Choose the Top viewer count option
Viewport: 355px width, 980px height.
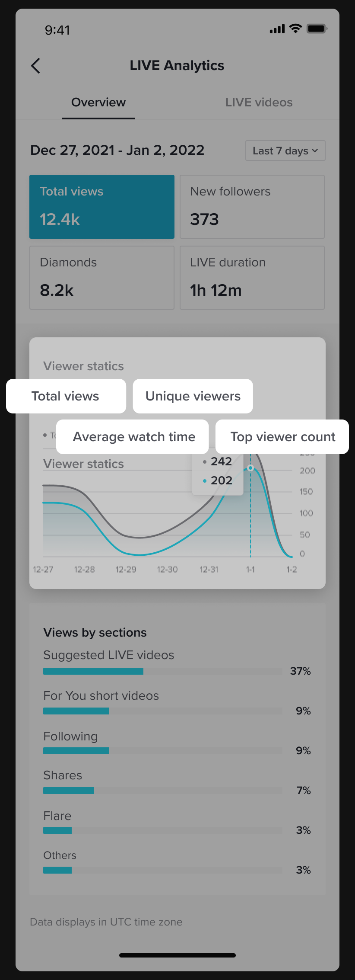[x=282, y=437]
